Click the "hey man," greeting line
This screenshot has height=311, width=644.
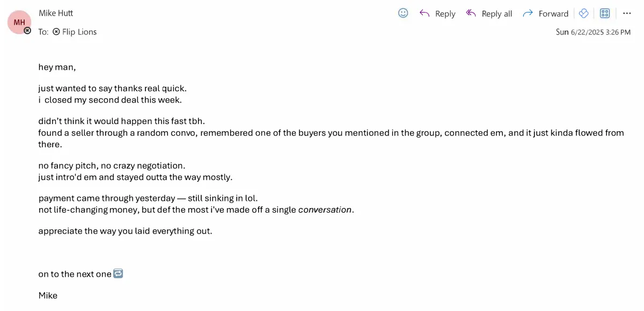[57, 67]
